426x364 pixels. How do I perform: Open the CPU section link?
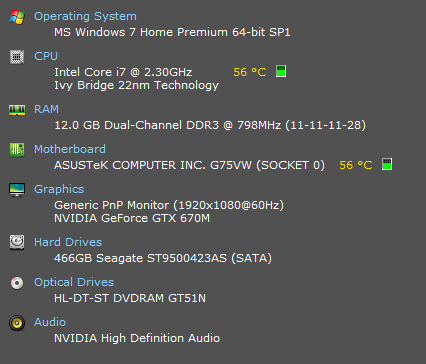coord(46,56)
